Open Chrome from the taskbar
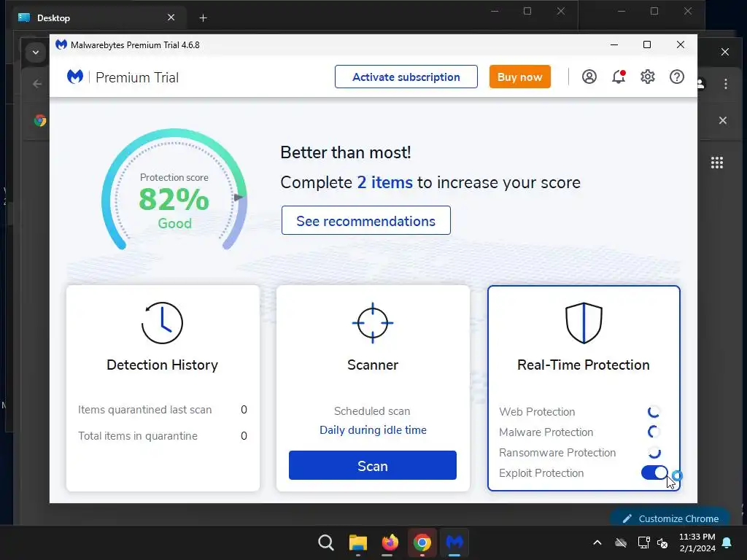The height and width of the screenshot is (560, 747). click(422, 542)
